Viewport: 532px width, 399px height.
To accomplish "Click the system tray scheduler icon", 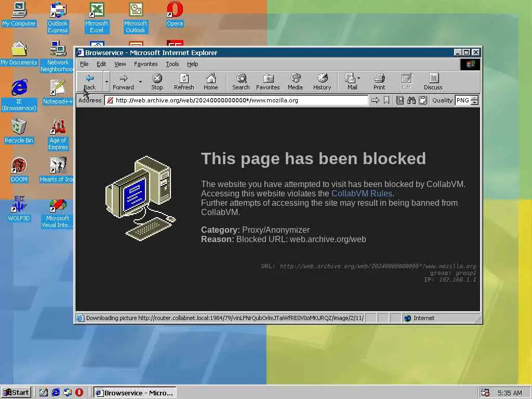I will 485,393.
